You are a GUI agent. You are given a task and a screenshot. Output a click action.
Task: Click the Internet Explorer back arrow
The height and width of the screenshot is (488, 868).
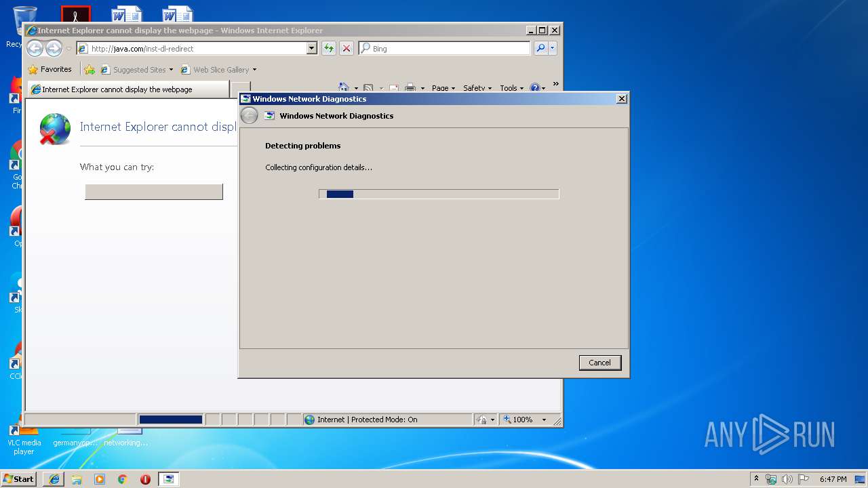pyautogui.click(x=35, y=48)
